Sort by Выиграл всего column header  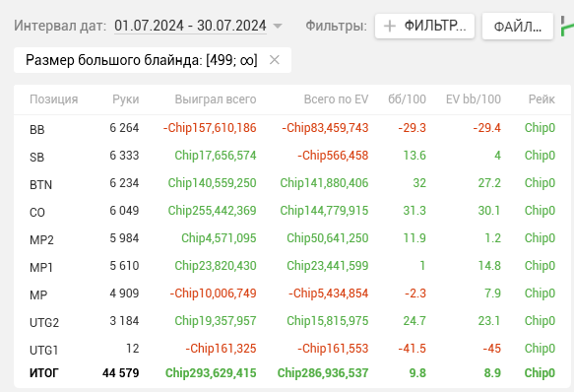216,99
